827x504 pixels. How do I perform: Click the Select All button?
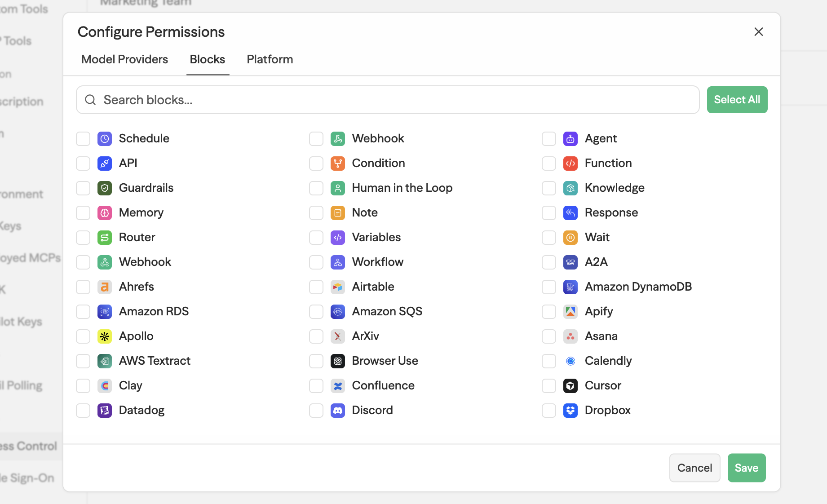pyautogui.click(x=737, y=100)
